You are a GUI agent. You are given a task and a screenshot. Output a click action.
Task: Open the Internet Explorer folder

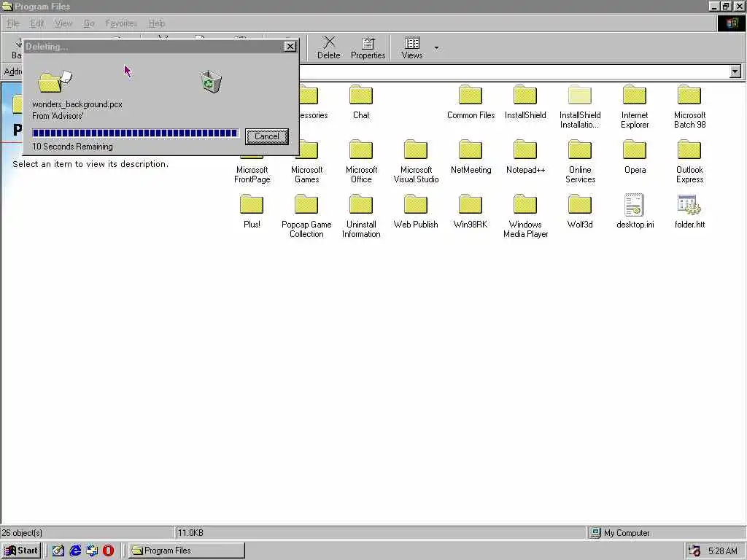coord(635,106)
